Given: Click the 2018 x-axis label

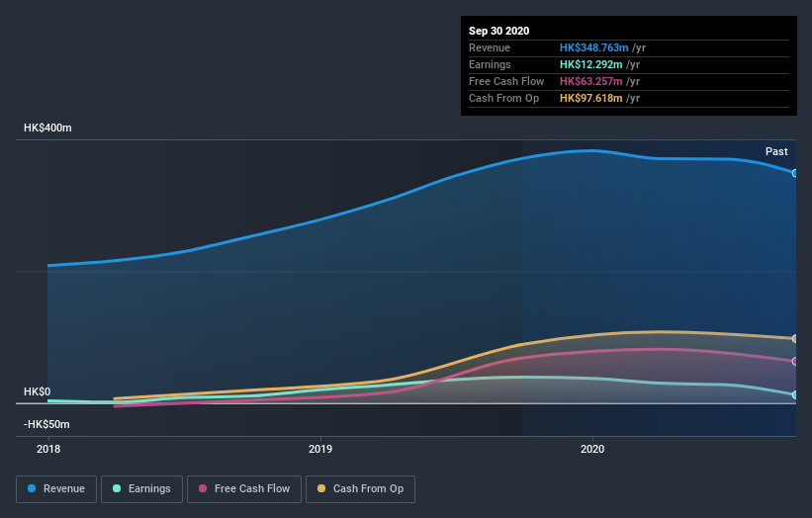Looking at the screenshot, I should point(48,449).
